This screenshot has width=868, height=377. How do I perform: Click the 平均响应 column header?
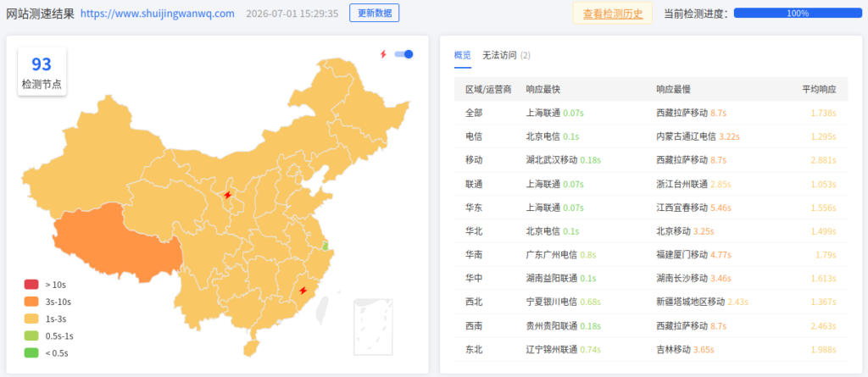pyautogui.click(x=820, y=89)
